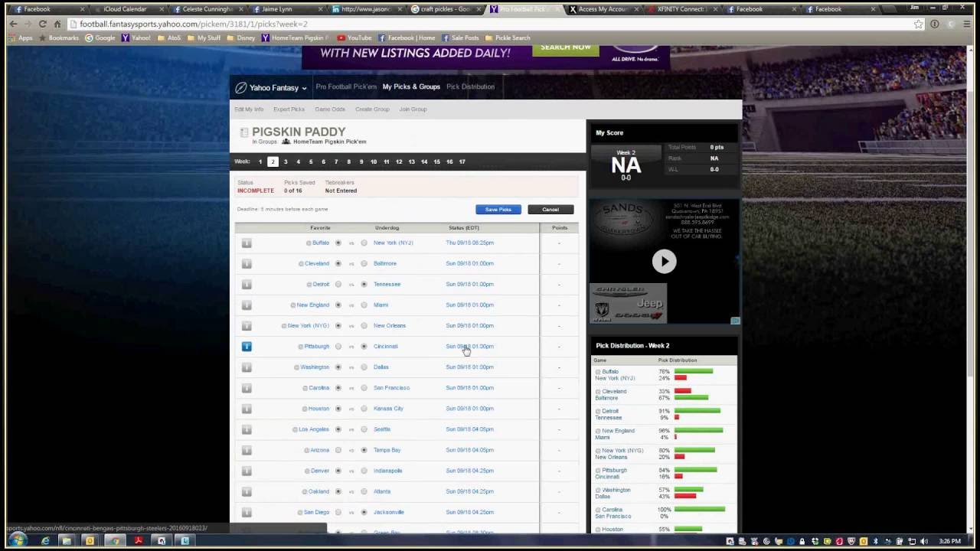Open Edit My Info link
This screenshot has height=551, width=980.
point(249,109)
